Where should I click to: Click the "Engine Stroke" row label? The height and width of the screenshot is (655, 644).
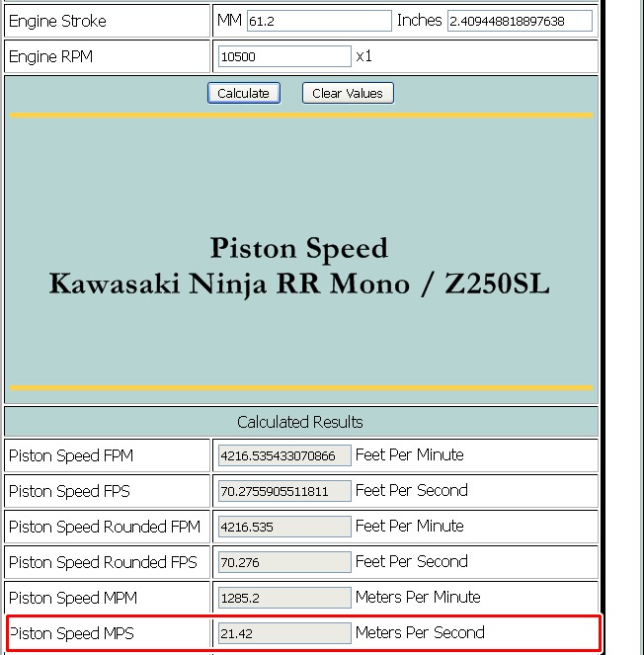(x=57, y=21)
